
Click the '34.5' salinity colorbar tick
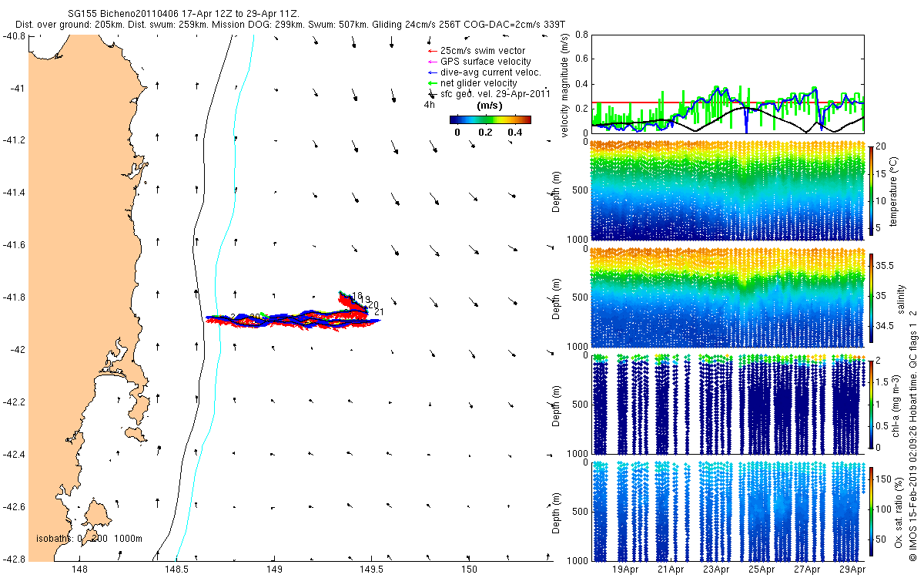tap(886, 327)
